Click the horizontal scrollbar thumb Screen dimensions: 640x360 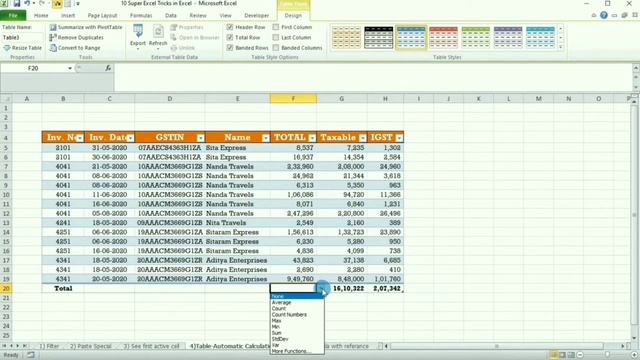pyautogui.click(x=497, y=346)
